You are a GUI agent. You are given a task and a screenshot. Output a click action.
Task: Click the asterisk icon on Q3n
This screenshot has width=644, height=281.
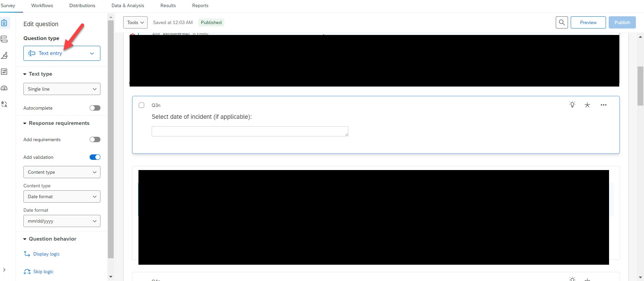(587, 105)
